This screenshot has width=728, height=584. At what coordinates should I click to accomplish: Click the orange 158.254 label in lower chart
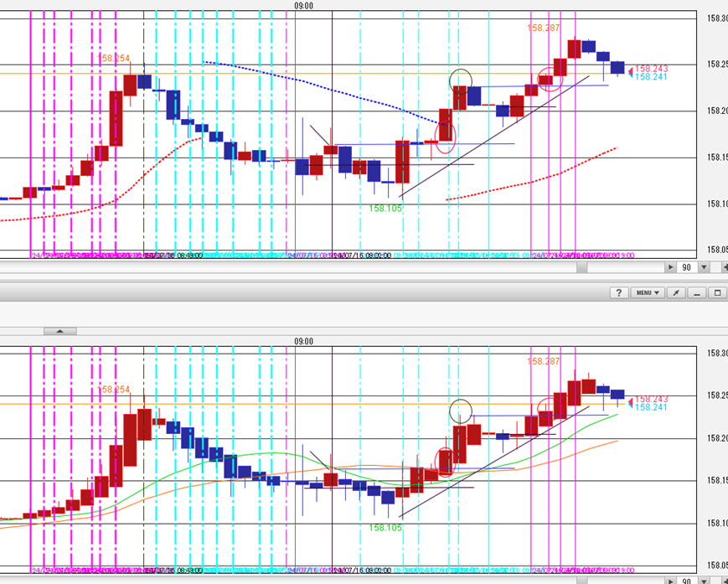pyautogui.click(x=115, y=390)
